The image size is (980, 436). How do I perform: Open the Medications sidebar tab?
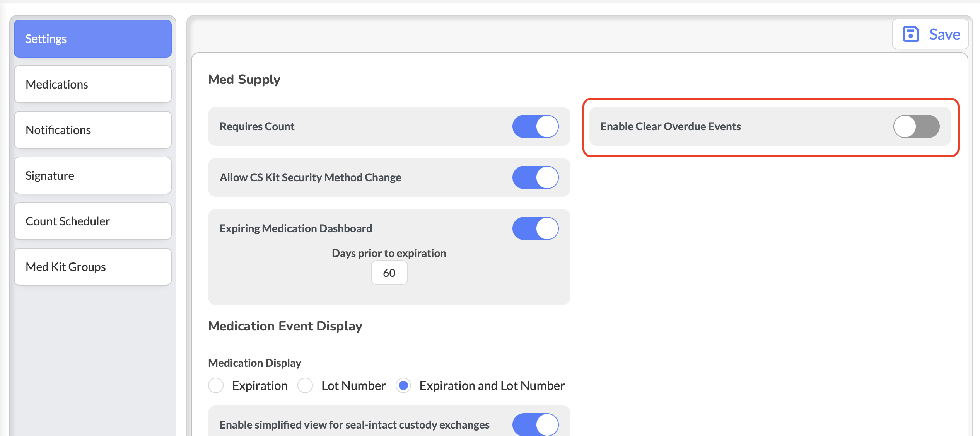pos(93,84)
